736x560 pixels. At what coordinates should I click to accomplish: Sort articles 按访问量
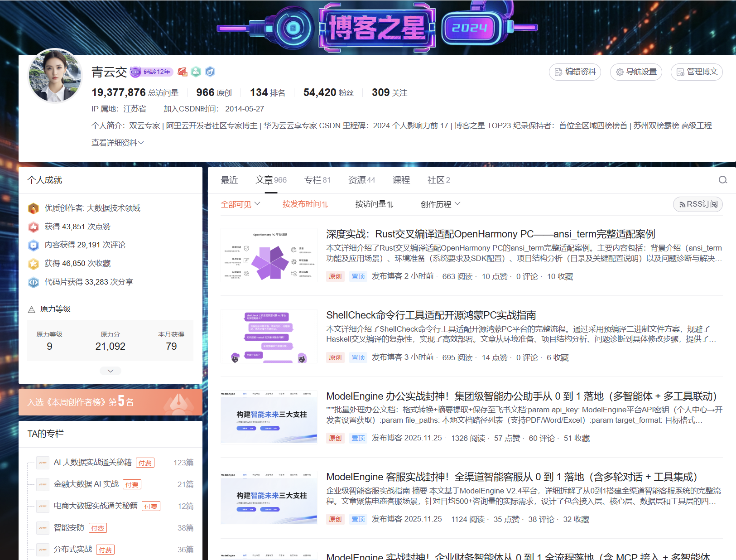pyautogui.click(x=375, y=204)
